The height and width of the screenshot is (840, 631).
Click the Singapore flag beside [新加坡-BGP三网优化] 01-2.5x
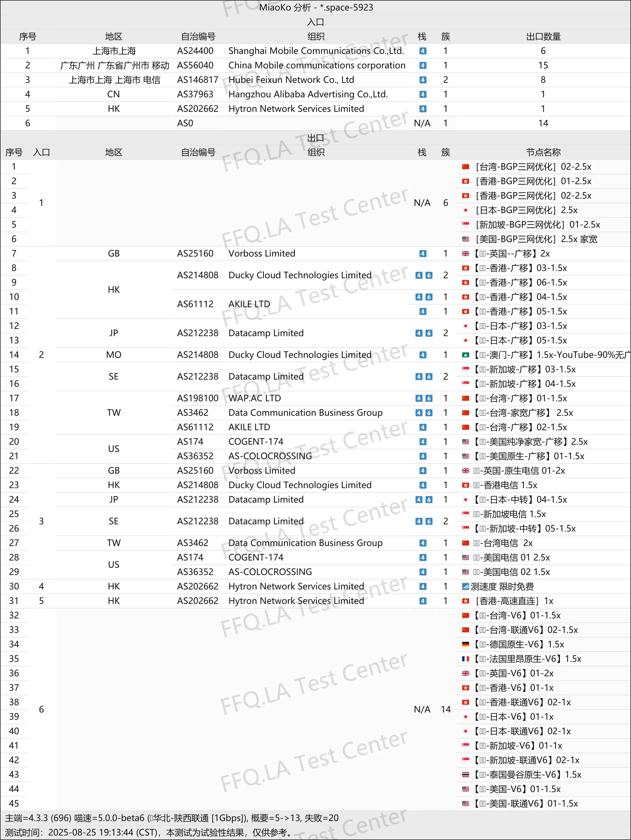point(466,224)
